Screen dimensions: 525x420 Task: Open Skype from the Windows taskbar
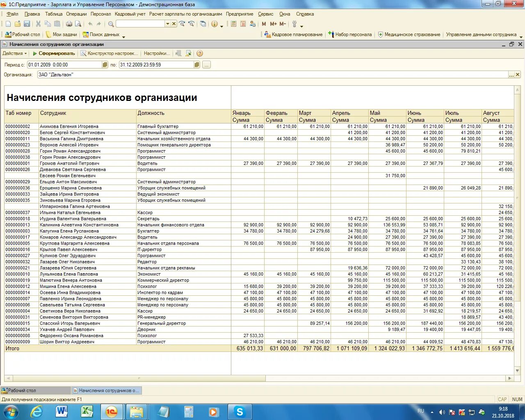(x=240, y=412)
